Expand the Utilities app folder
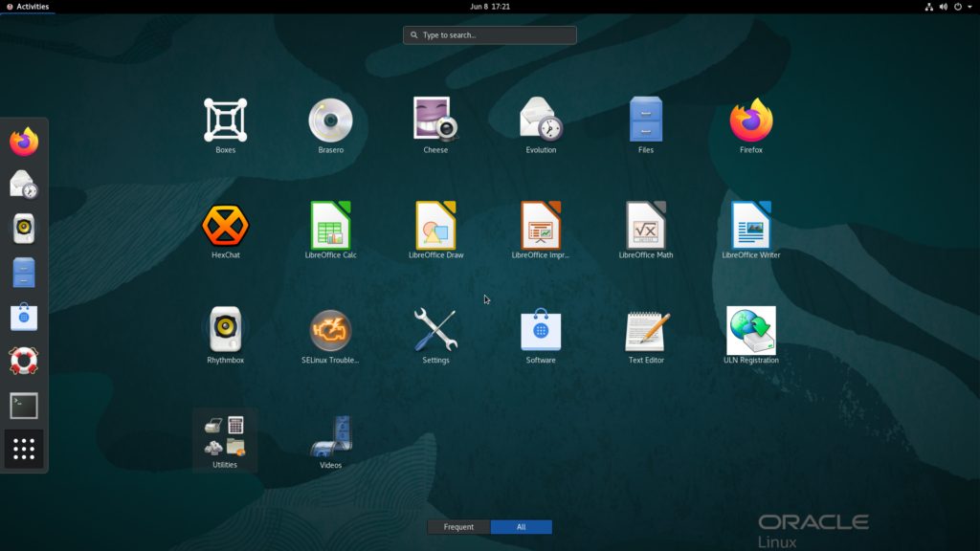Image resolution: width=980 pixels, height=551 pixels. click(225, 438)
